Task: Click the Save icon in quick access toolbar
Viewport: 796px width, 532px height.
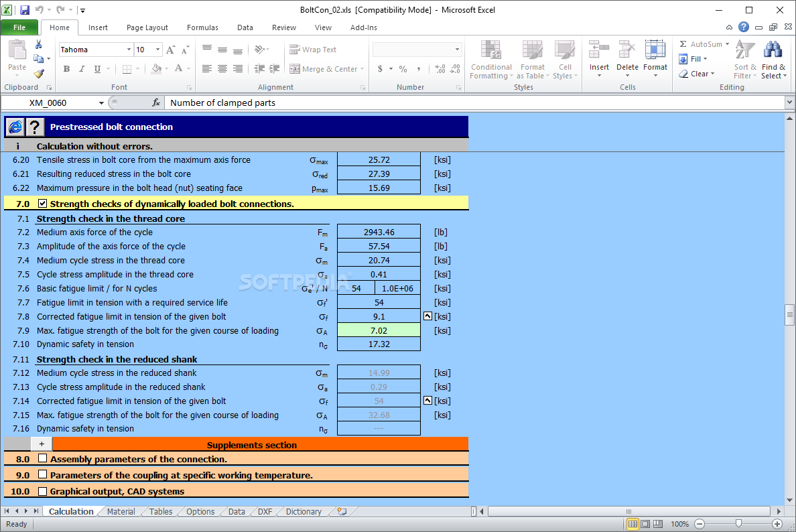Action: pyautogui.click(x=24, y=9)
